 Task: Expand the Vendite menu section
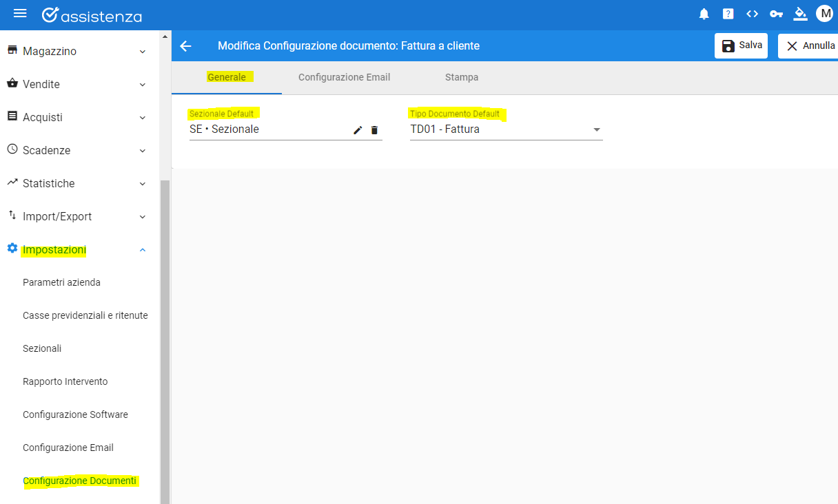pyautogui.click(x=77, y=85)
